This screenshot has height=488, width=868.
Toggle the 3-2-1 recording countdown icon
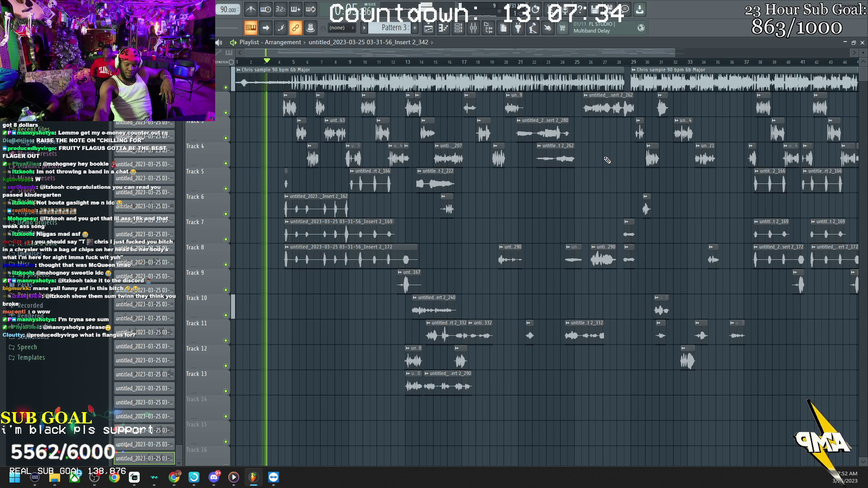[x=280, y=9]
